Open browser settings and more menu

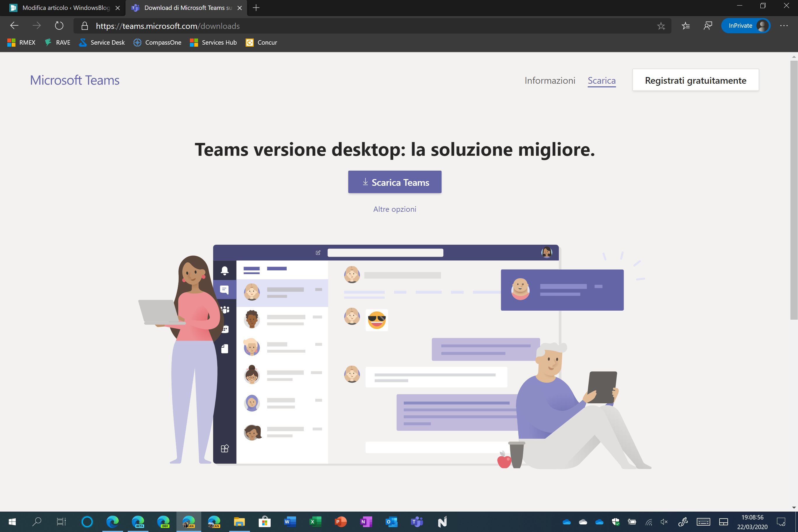tap(784, 26)
